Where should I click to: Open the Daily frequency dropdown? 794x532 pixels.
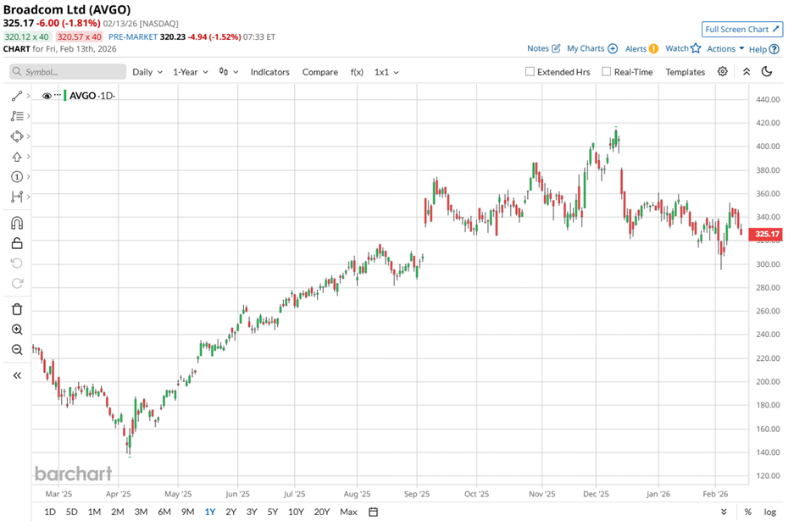[147, 72]
